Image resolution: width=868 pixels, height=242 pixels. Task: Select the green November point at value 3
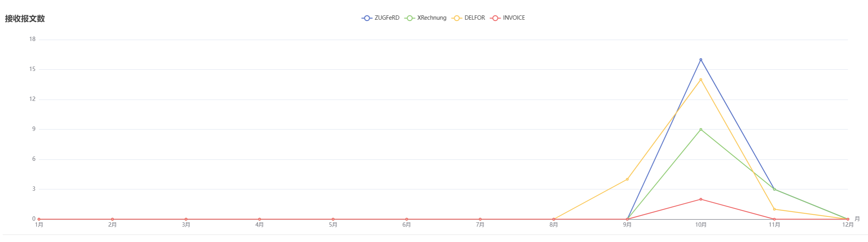coord(774,189)
